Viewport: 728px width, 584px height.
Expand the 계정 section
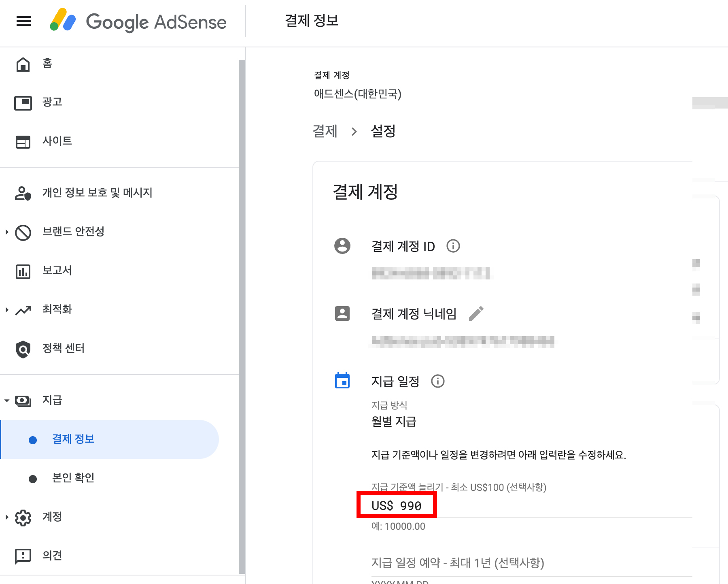[x=6, y=517]
